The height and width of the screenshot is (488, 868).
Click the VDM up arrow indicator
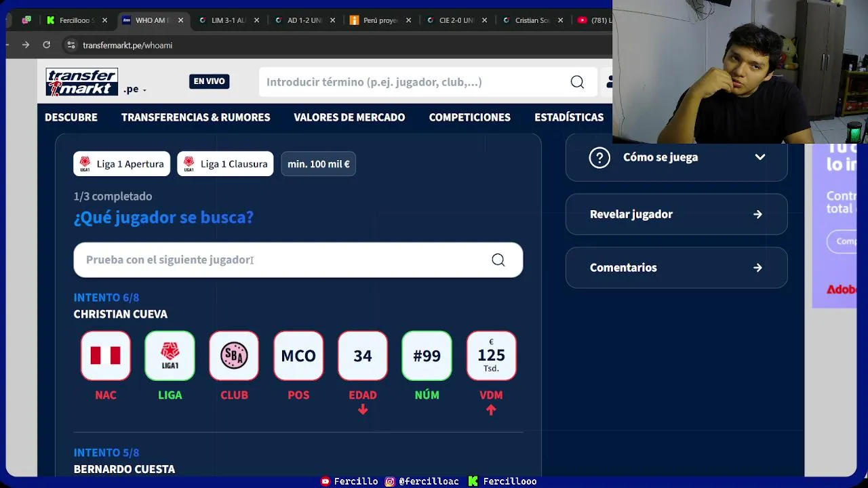click(491, 409)
